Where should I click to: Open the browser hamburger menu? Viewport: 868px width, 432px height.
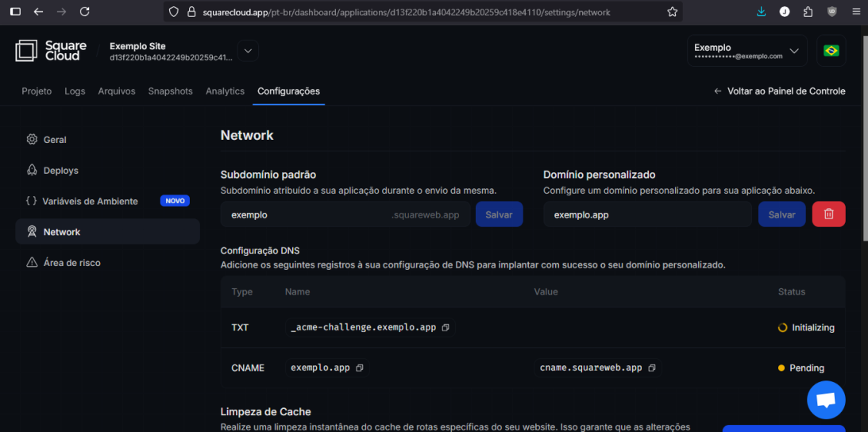tap(856, 12)
